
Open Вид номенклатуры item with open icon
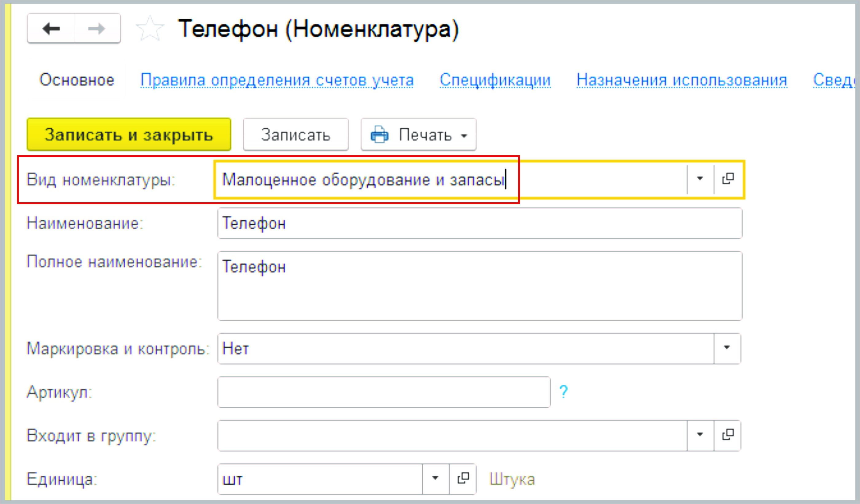728,179
